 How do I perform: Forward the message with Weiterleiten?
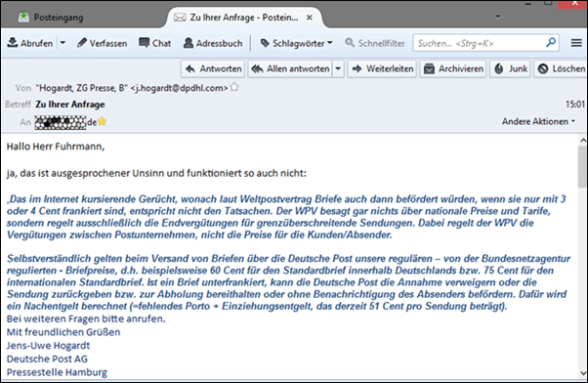pos(382,68)
